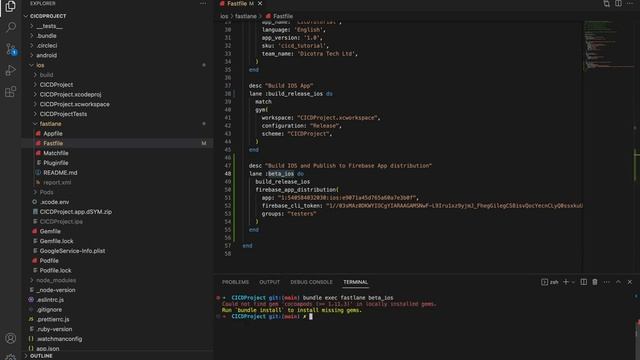Open the Explorer view in activity bar

click(11, 6)
